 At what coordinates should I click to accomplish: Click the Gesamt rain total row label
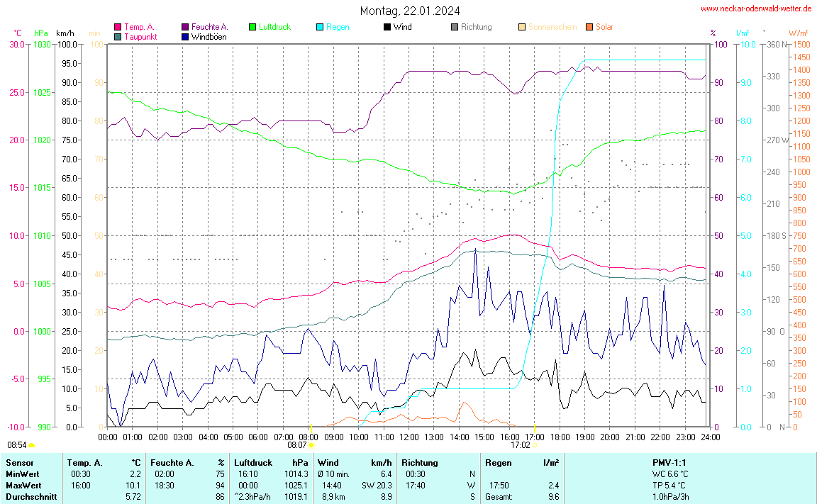point(500,497)
